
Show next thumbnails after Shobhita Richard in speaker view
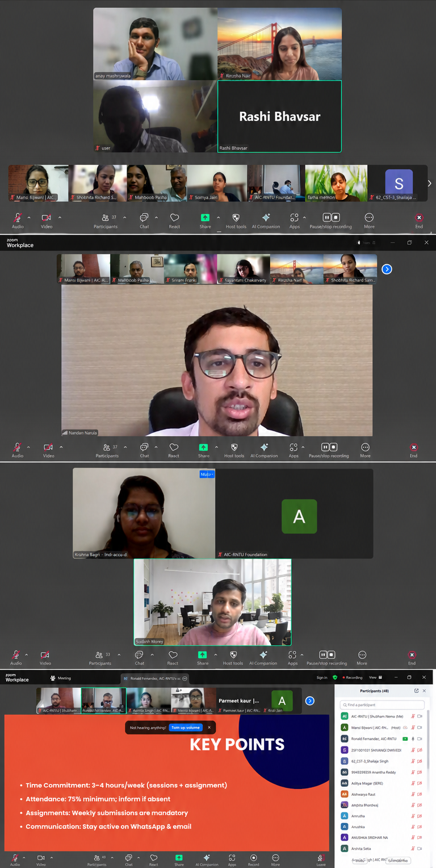click(x=387, y=269)
